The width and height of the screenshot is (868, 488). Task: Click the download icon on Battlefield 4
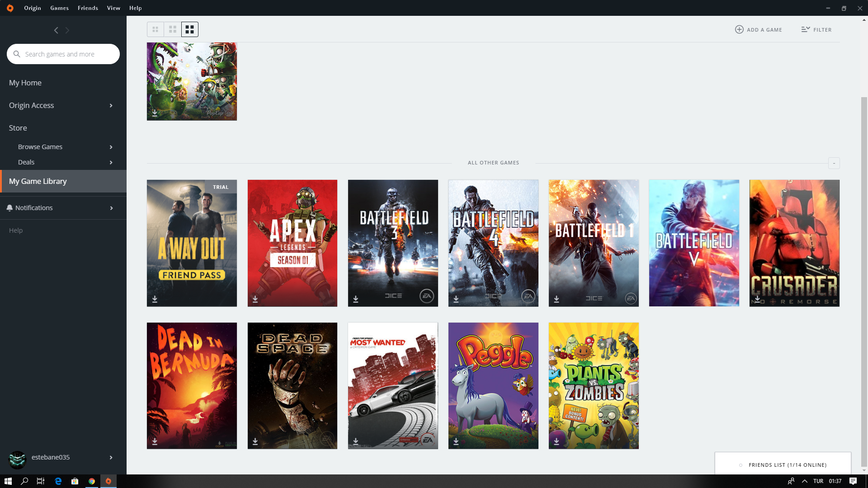pyautogui.click(x=456, y=299)
